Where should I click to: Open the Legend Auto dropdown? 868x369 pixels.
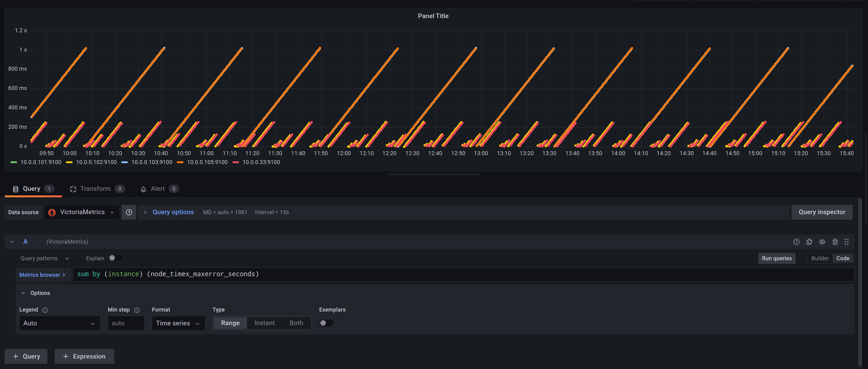pyautogui.click(x=59, y=323)
